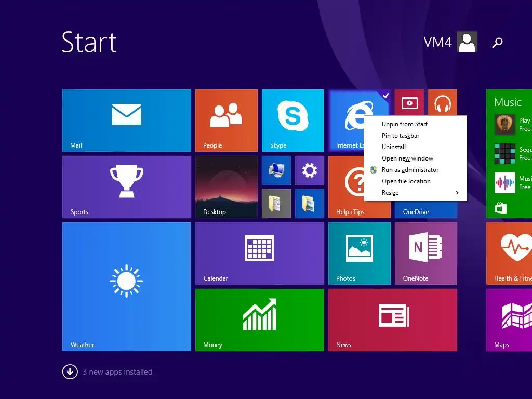This screenshot has width=532, height=399.
Task: Open the Desktop tile
Action: [x=227, y=187]
